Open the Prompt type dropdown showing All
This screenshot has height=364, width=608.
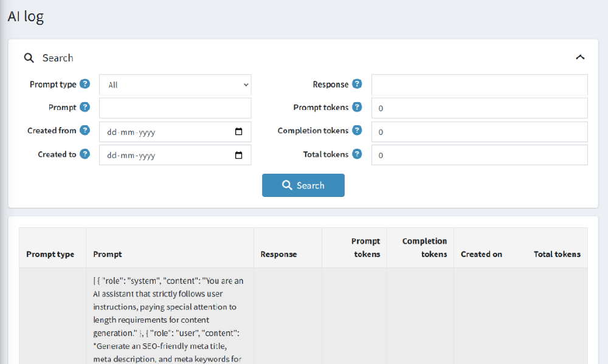(175, 84)
